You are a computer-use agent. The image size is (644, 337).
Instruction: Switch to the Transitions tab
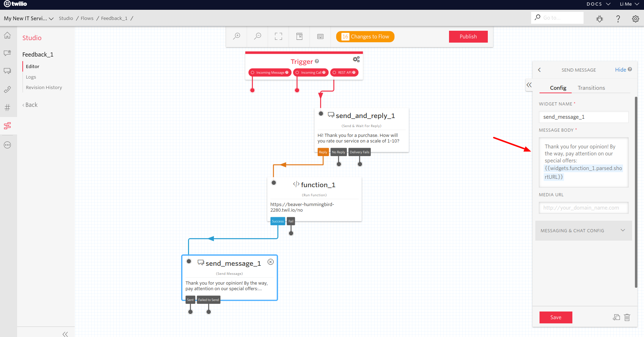coord(591,88)
